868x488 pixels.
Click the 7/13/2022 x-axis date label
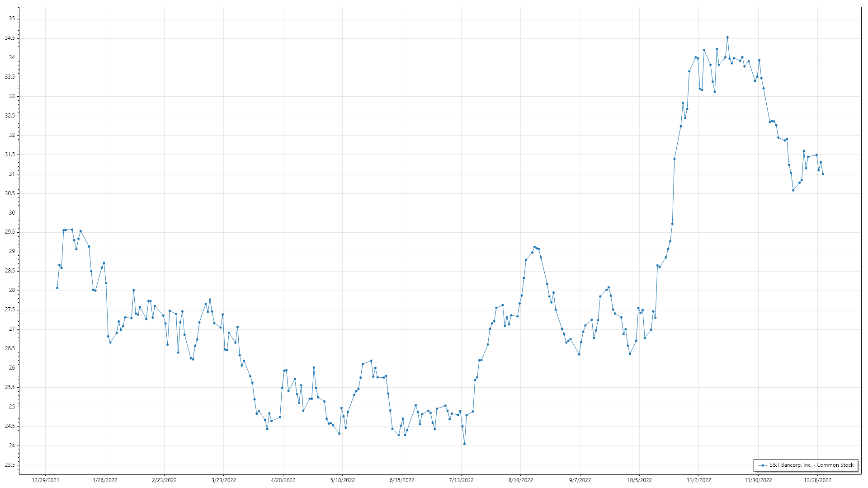(461, 480)
